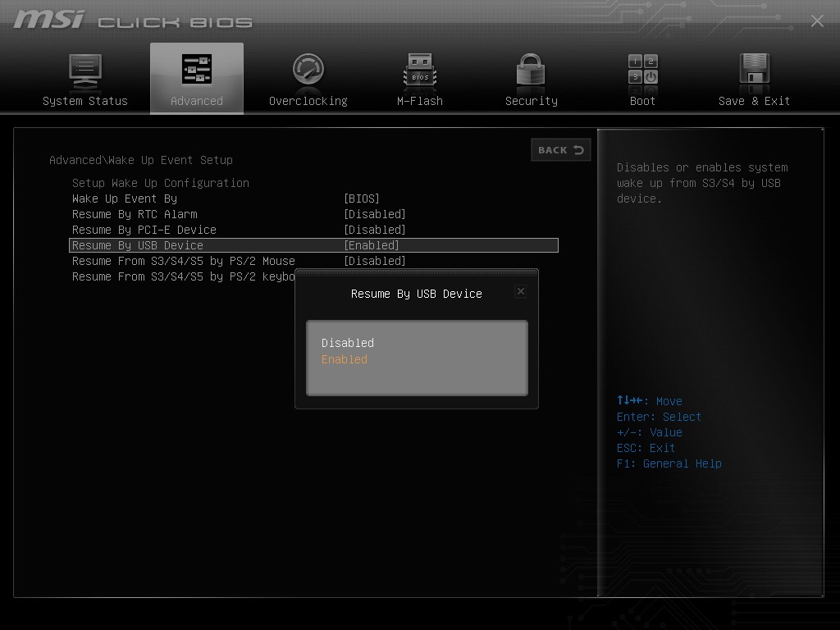Viewport: 840px width, 630px height.
Task: Click the Advanced\Wake Up Event Setup breadcrumb
Action: click(x=141, y=160)
